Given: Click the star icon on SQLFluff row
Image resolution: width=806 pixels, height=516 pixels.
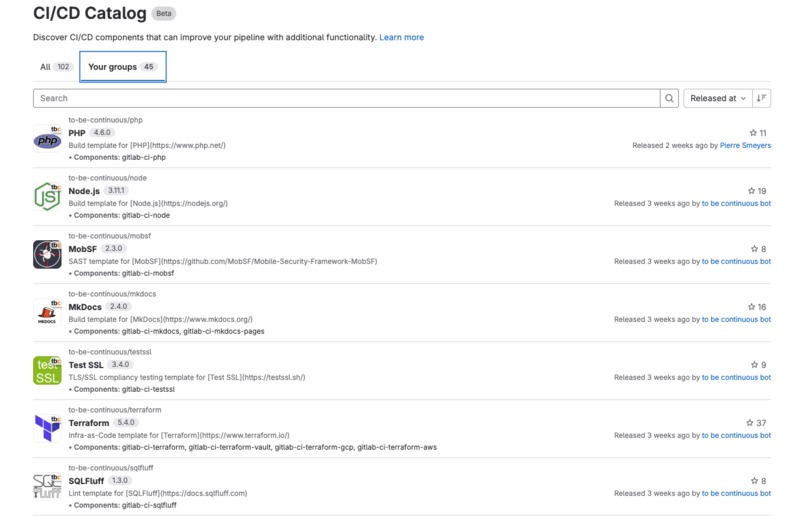Looking at the screenshot, I should 754,481.
